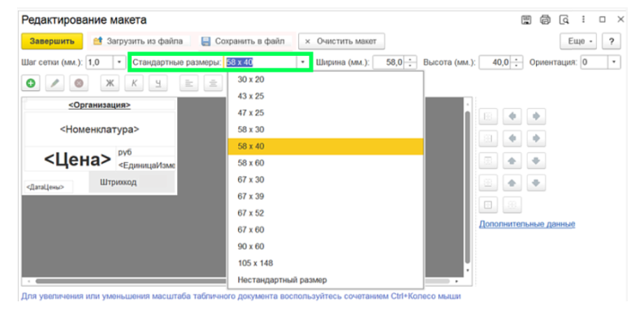The image size is (644, 320).
Task: Move the bottom border downward
Action: [536, 184]
